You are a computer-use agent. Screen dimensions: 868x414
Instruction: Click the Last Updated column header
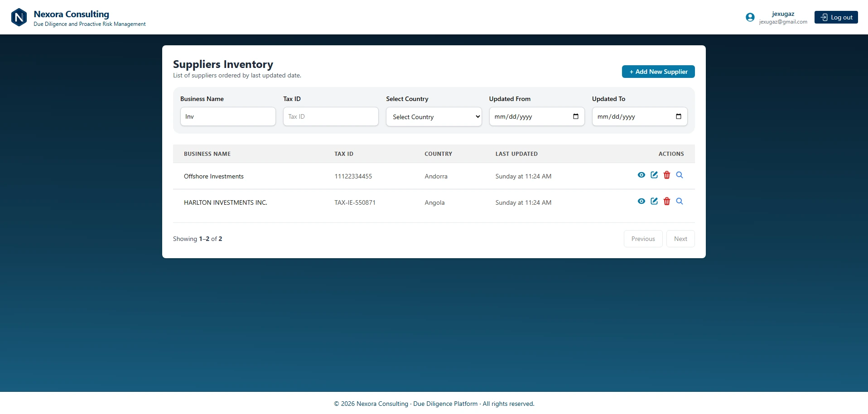click(516, 154)
